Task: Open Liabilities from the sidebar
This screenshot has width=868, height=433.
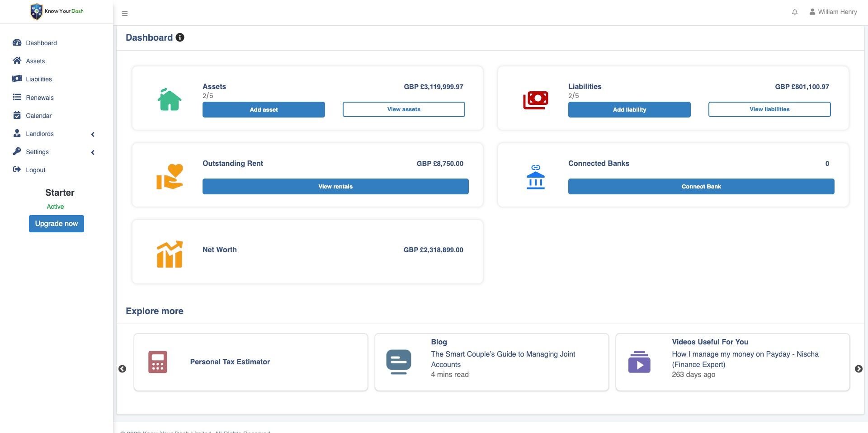Action: click(x=39, y=79)
